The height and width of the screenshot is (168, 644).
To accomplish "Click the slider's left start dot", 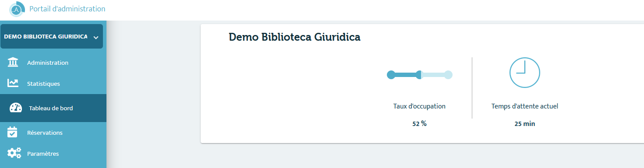I will pyautogui.click(x=391, y=75).
